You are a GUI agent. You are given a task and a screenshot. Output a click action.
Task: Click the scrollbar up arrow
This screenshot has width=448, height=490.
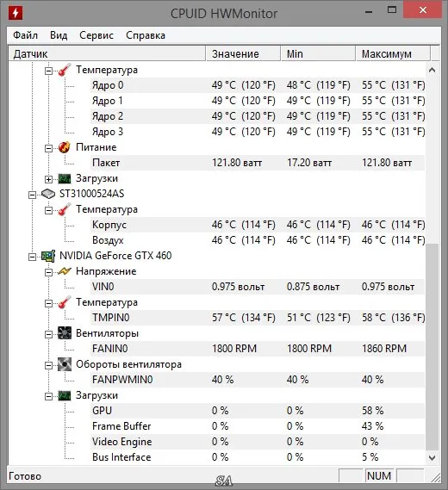432,70
